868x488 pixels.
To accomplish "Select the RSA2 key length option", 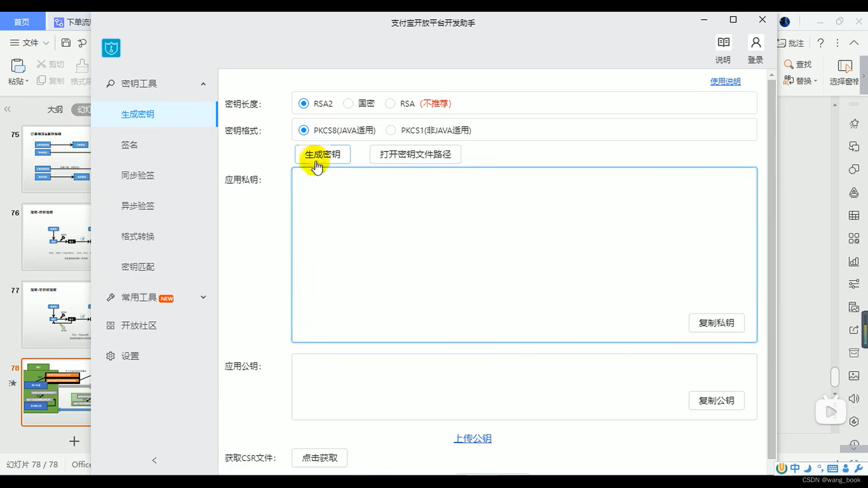I will [x=304, y=103].
